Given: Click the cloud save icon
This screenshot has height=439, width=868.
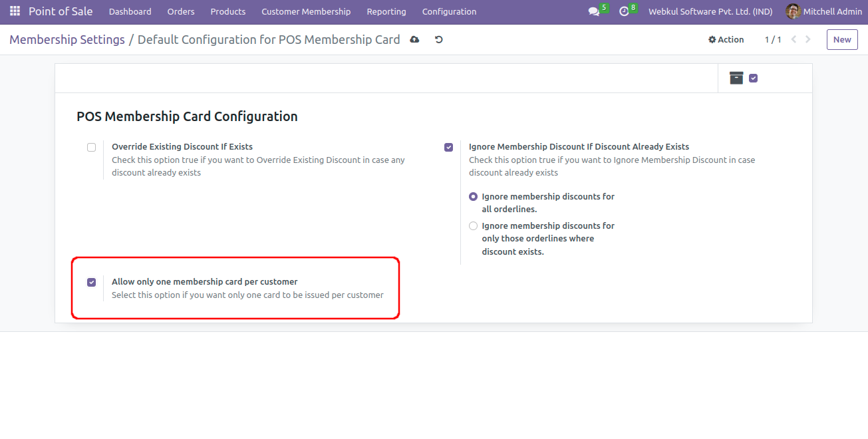Looking at the screenshot, I should click(414, 40).
